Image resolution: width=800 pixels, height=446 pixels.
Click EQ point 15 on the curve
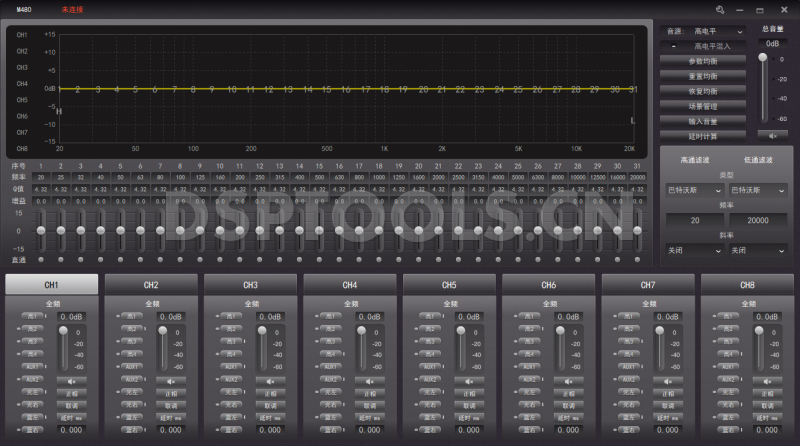(x=327, y=89)
